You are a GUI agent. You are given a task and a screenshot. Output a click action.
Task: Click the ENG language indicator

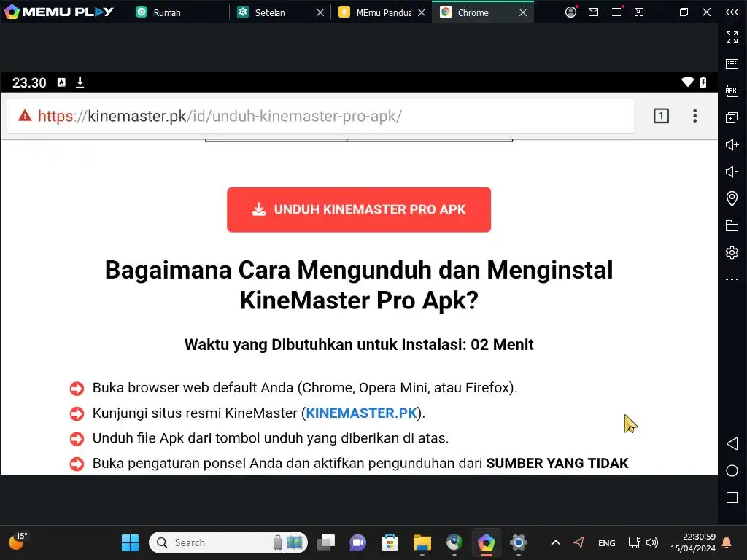point(606,542)
